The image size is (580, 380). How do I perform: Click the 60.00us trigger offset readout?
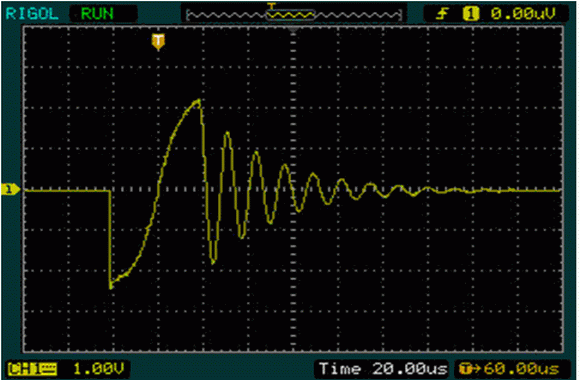tap(522, 369)
